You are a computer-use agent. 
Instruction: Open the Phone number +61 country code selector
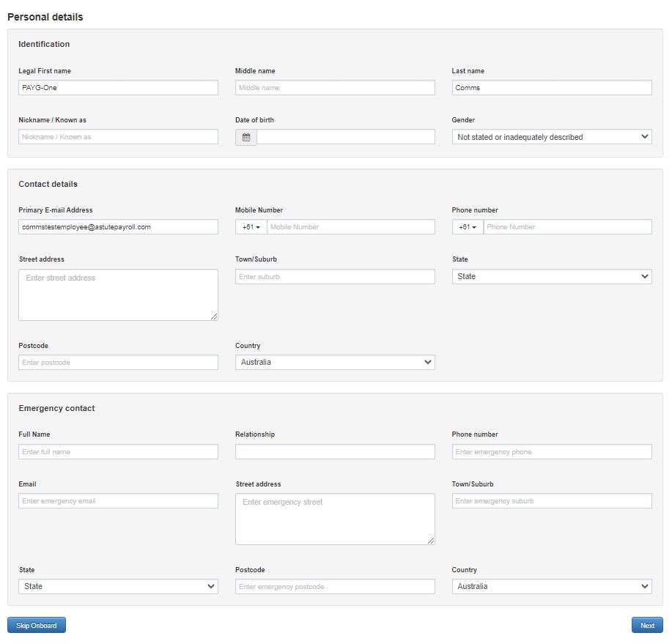tap(468, 227)
